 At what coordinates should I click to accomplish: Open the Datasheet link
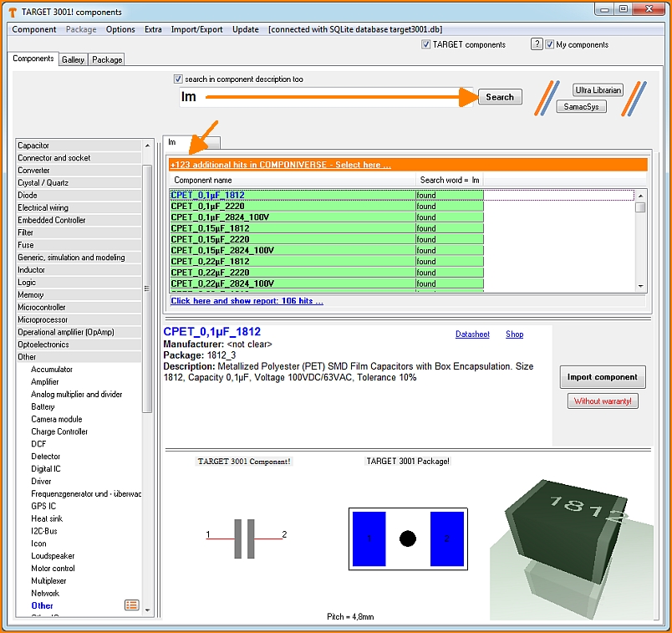[472, 334]
